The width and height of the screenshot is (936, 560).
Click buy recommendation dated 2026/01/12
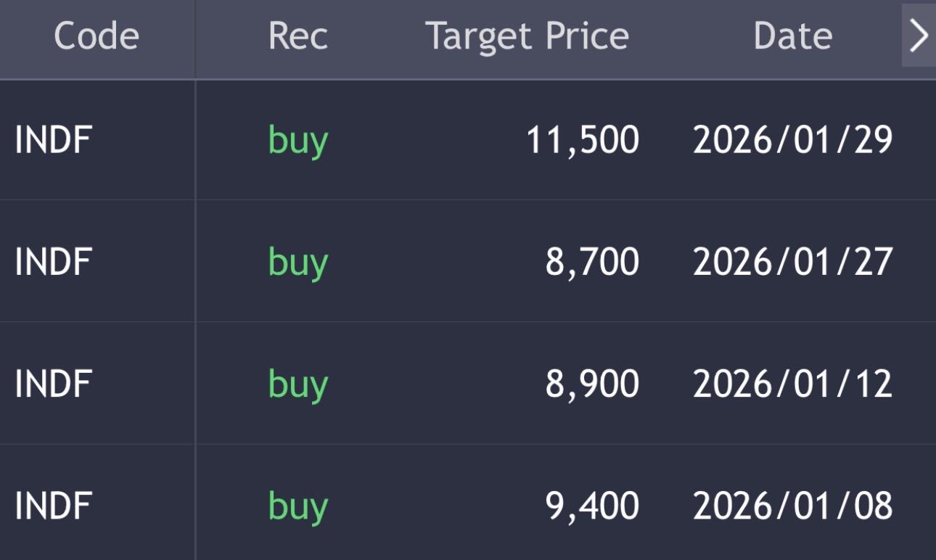point(297,384)
